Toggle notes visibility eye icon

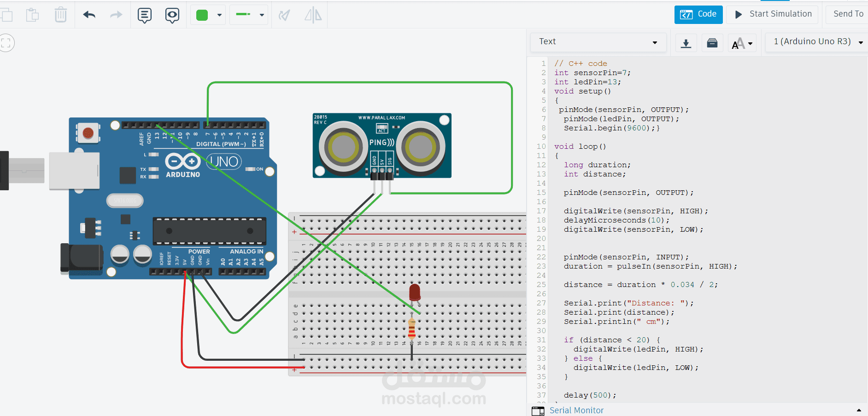coord(172,15)
